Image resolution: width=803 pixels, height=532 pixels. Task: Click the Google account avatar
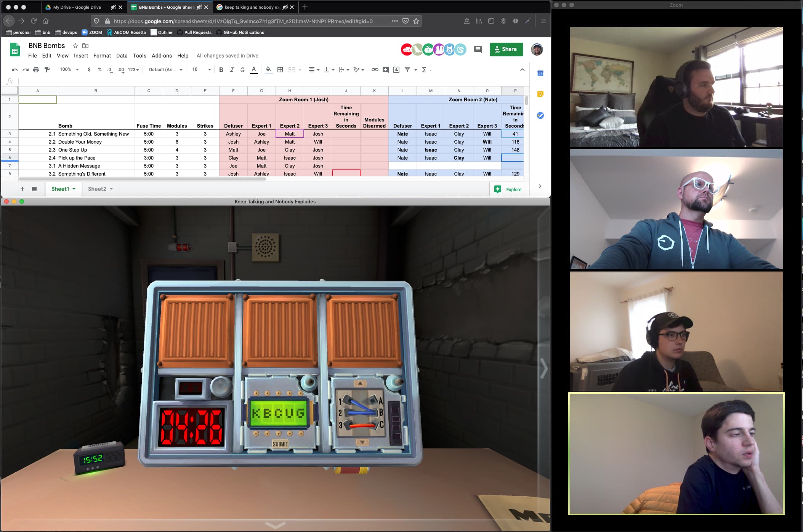pos(537,50)
